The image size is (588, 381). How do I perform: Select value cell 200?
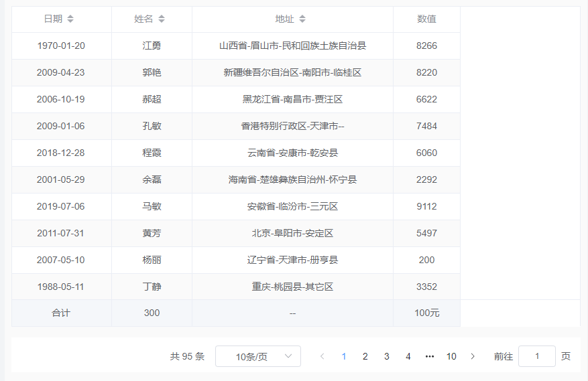[426, 260]
